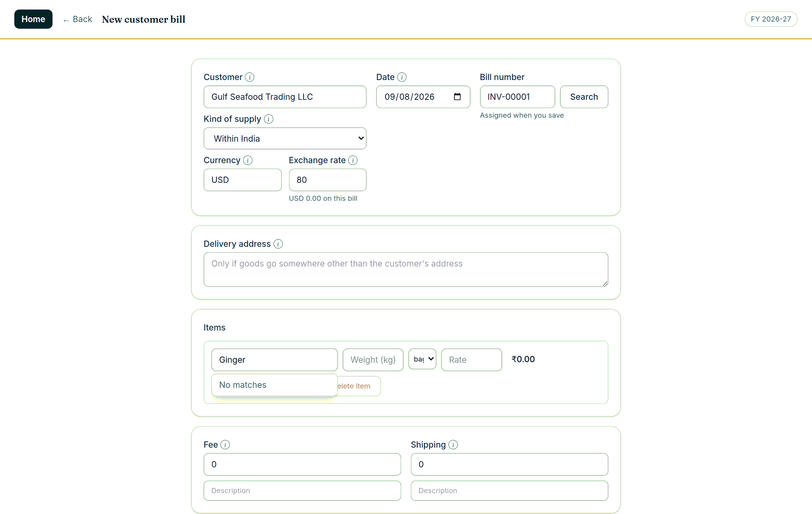This screenshot has width=812, height=514.
Task: Open the Customer info tooltip icon
Action: pyautogui.click(x=250, y=77)
